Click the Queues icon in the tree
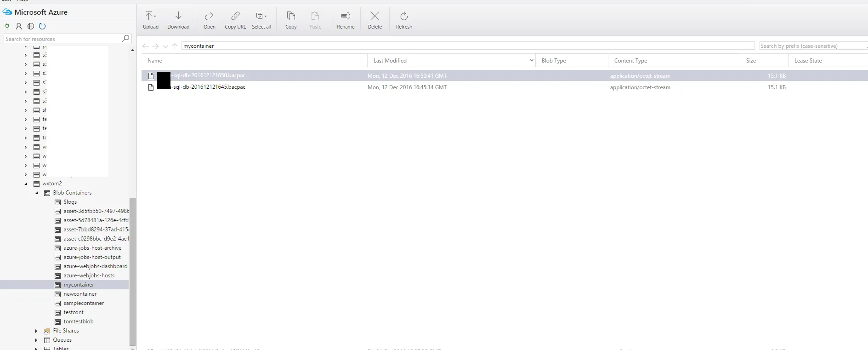 coord(47,340)
